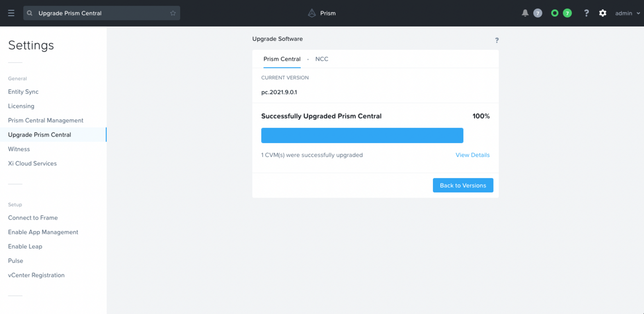The image size is (644, 314).
Task: Click the upgrade progress bar
Action: 362,135
